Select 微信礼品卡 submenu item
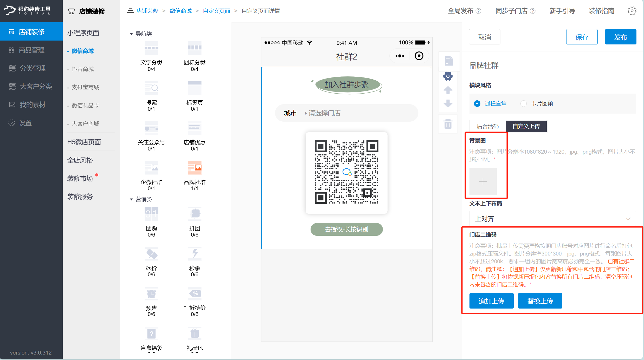Viewport: 644px width, 360px height. click(85, 106)
